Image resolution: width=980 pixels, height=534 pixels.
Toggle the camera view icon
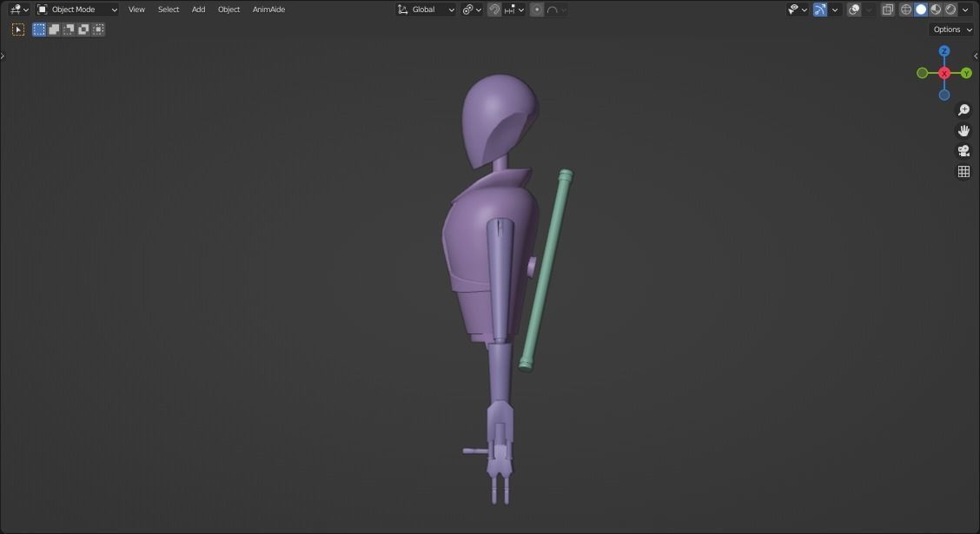coord(963,150)
